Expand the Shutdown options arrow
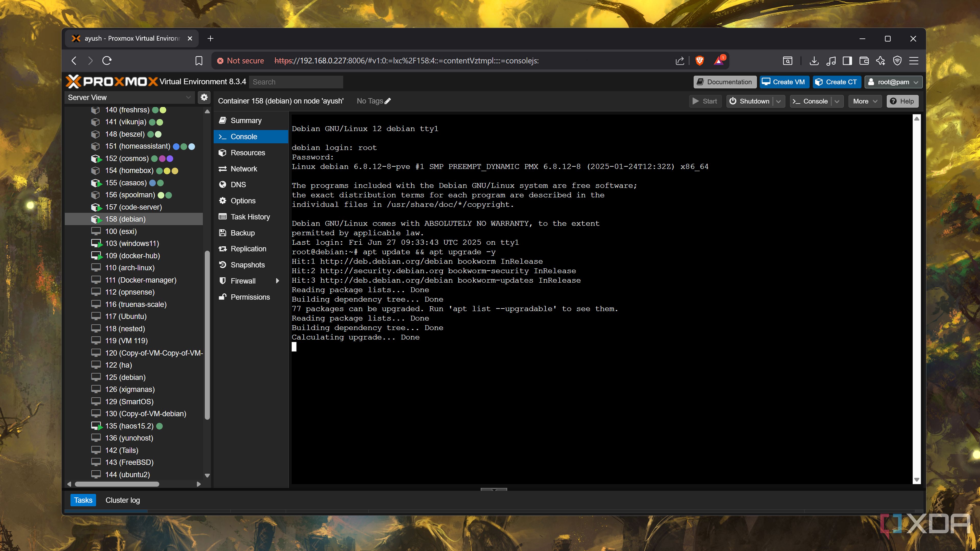 [x=779, y=101]
